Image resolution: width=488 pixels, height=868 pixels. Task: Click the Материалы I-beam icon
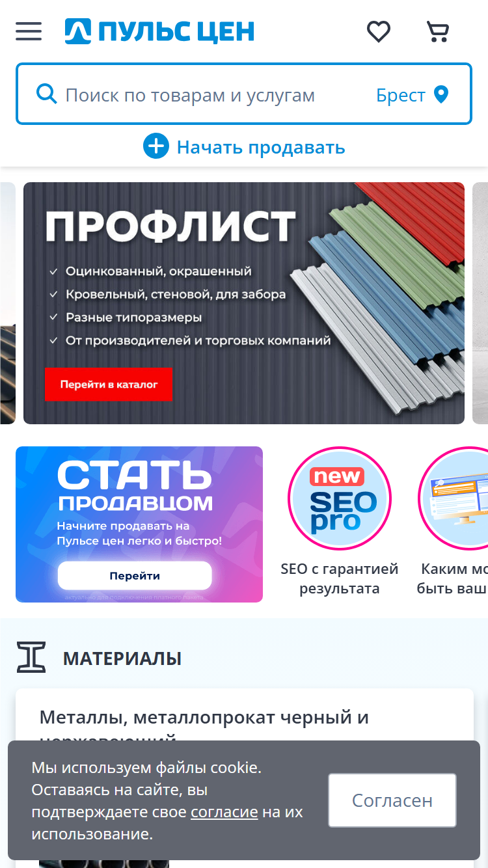(x=31, y=657)
